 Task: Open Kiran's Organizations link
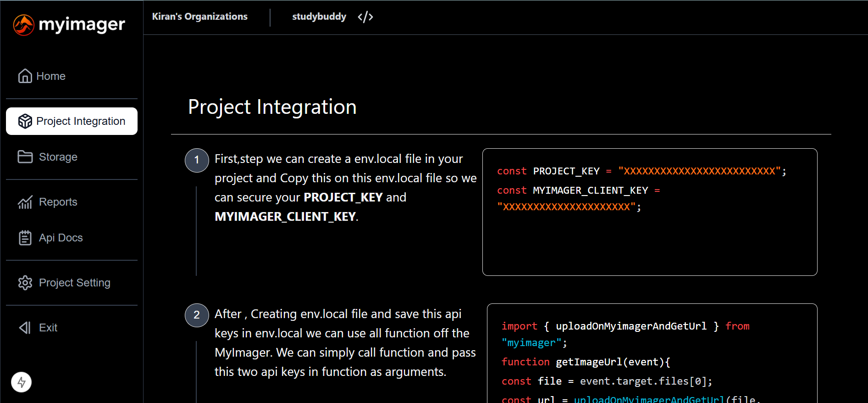click(199, 17)
